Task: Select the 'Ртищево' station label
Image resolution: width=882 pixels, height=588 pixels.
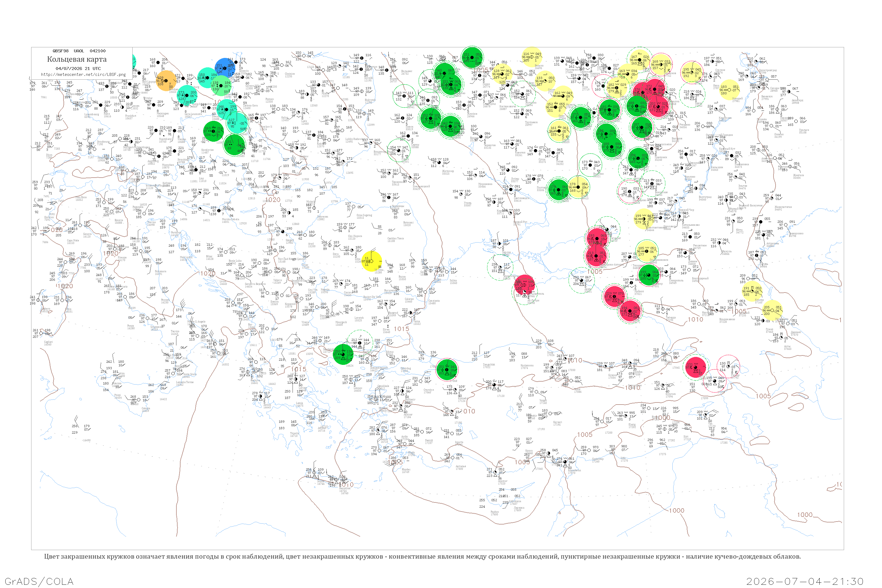Action: pos(685,125)
